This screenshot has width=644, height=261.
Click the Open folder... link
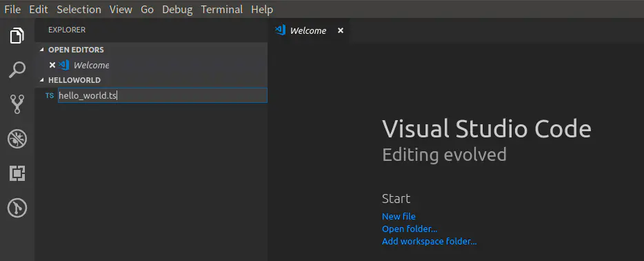coord(410,229)
